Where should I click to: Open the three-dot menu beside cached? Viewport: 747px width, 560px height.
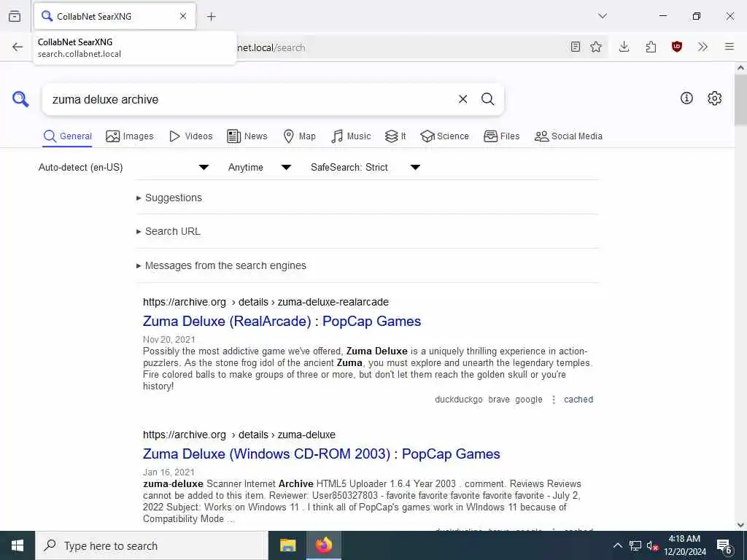pos(554,400)
